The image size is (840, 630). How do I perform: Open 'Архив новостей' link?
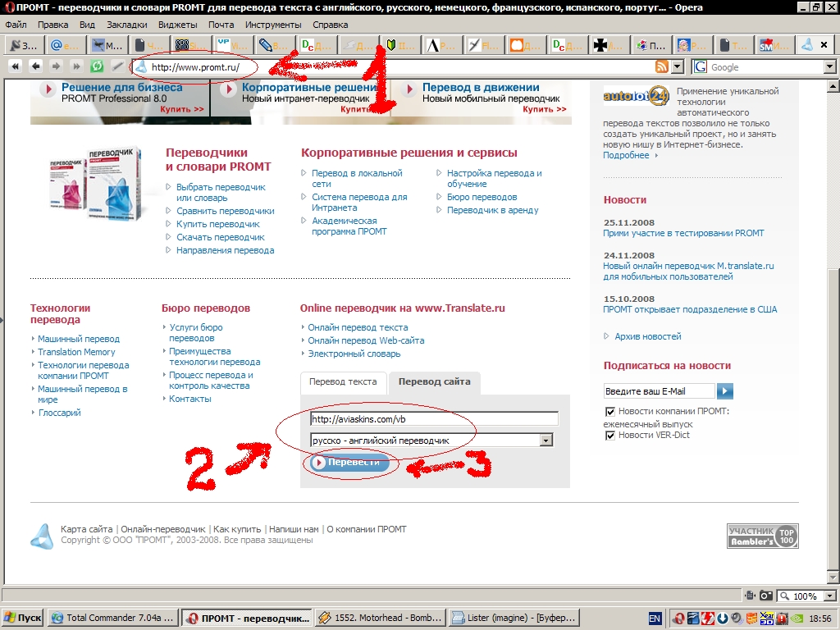[x=648, y=336]
